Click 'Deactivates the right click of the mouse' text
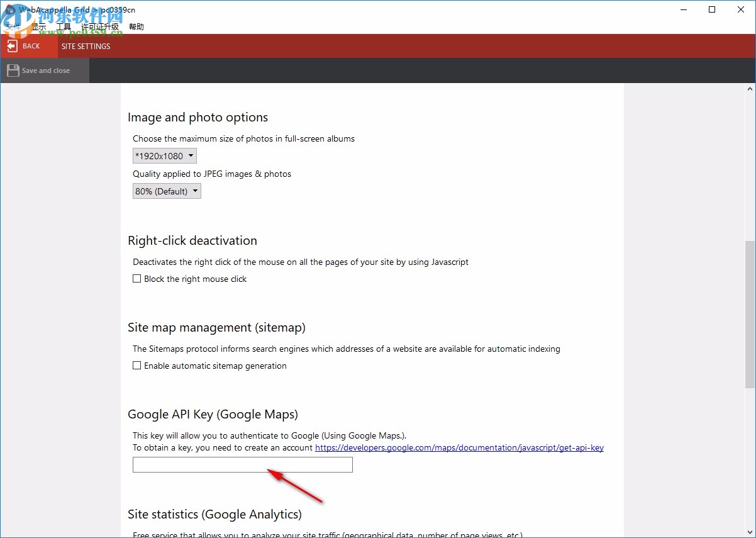The width and height of the screenshot is (756, 538). 301,262
